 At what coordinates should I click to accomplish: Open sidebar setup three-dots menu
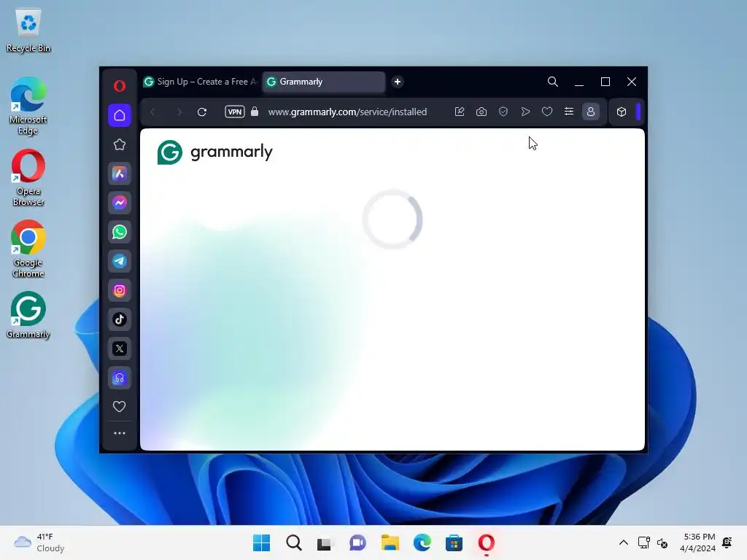pyautogui.click(x=120, y=433)
